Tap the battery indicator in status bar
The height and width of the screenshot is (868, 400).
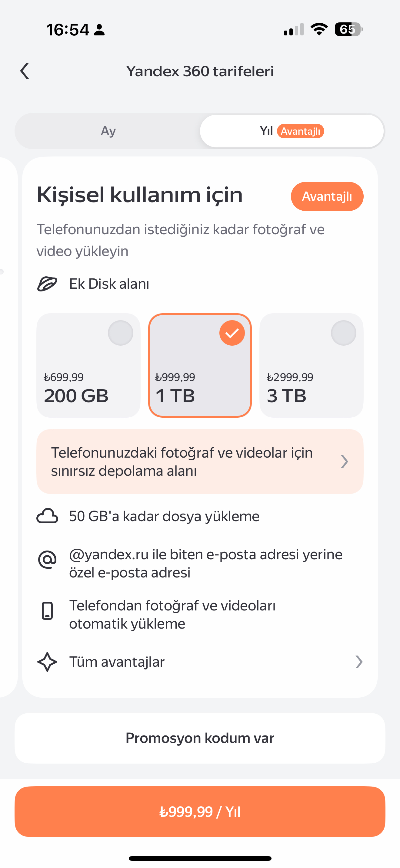[348, 29]
